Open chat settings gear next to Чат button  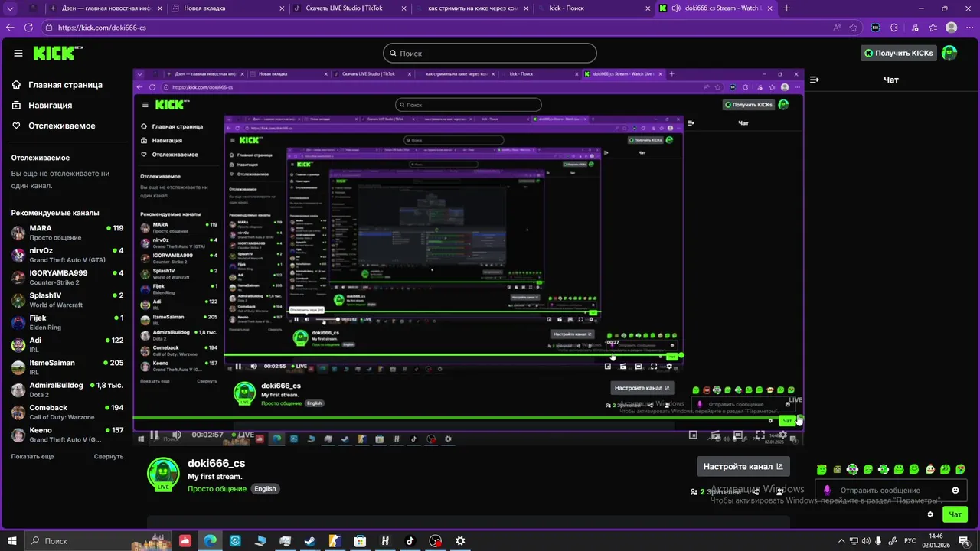tap(930, 514)
